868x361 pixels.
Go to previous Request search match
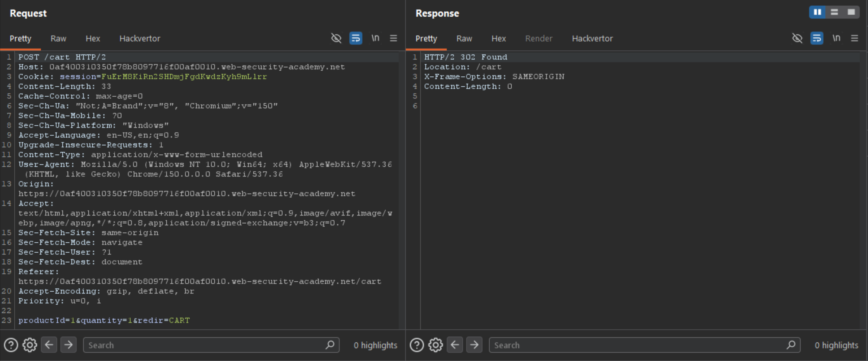point(49,345)
